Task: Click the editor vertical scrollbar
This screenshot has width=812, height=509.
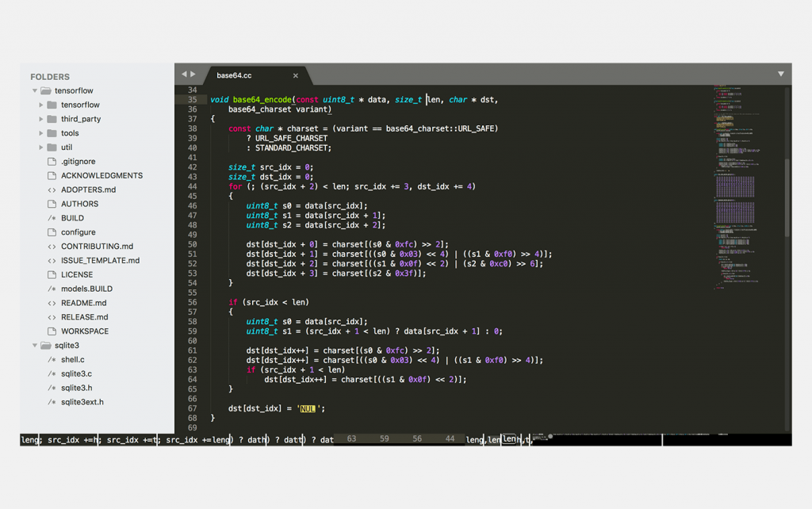Action: click(787, 198)
